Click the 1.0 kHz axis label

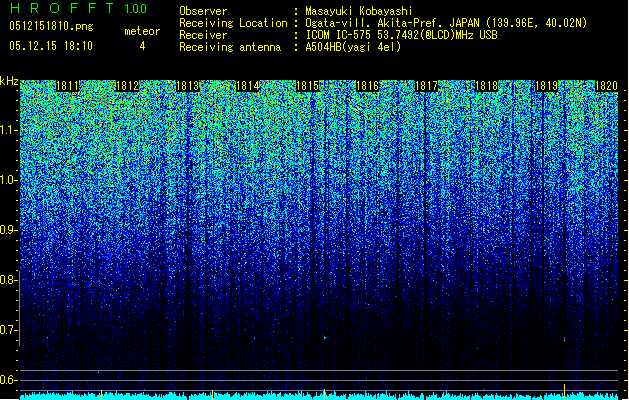click(8, 180)
